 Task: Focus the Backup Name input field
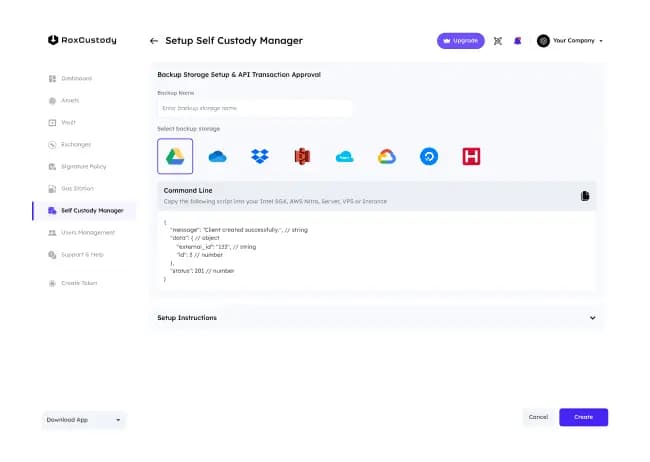coord(255,108)
